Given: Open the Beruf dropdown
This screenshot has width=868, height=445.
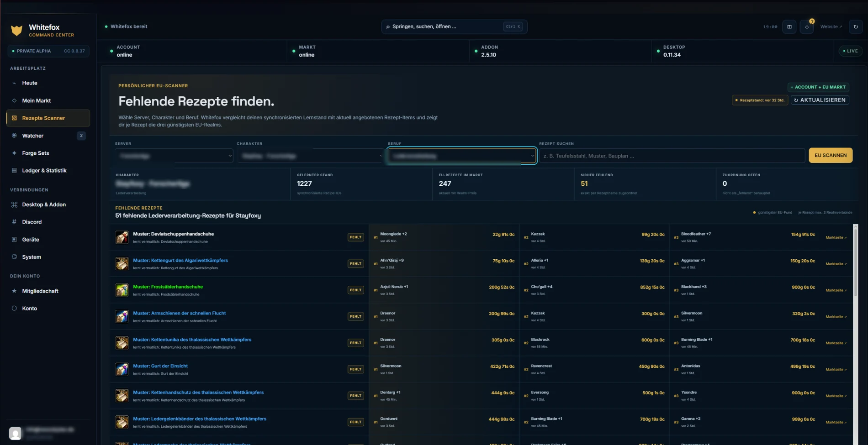Looking at the screenshot, I should pos(461,156).
